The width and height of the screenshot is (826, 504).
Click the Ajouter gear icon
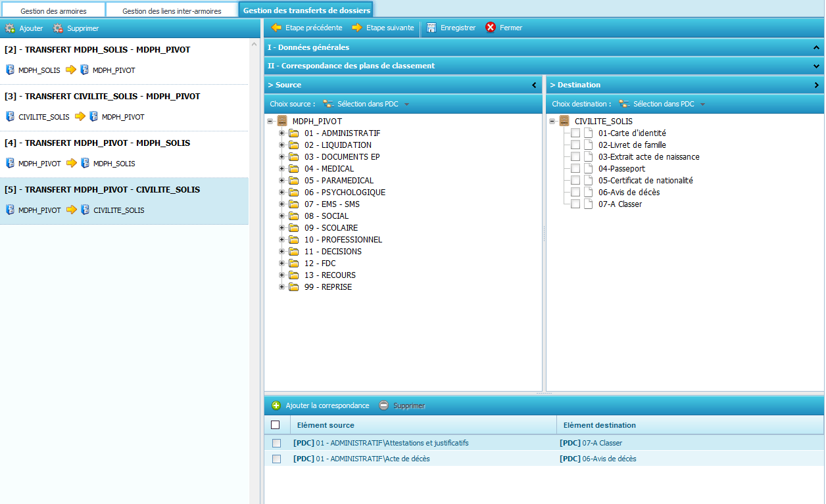(10, 28)
